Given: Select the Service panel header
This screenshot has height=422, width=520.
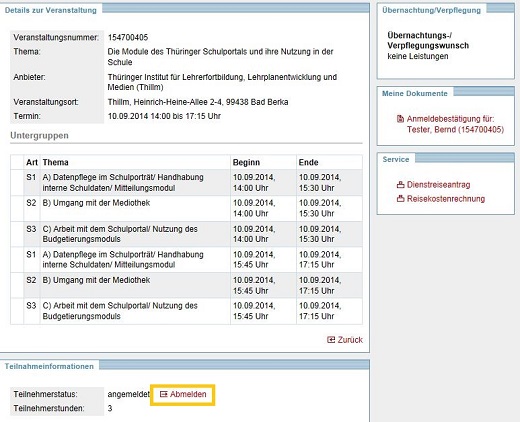Looking at the screenshot, I should 396,159.
